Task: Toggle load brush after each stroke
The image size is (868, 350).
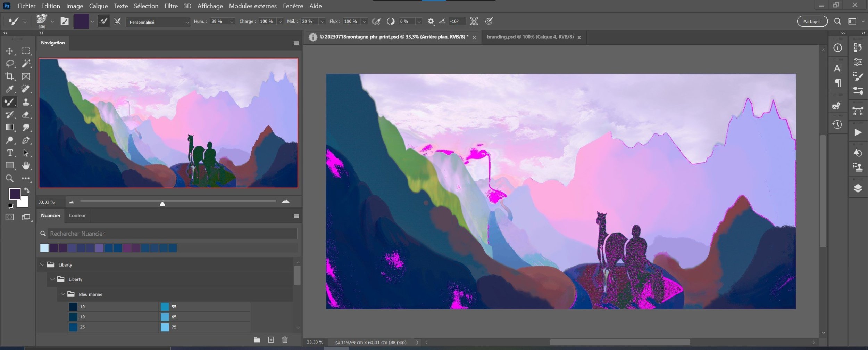Action: coord(103,22)
